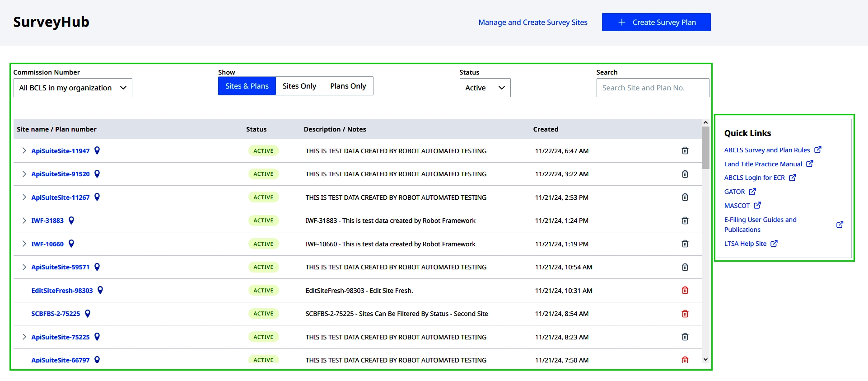This screenshot has width=868, height=381.
Task: Open the GATOR quick link
Action: tap(734, 192)
